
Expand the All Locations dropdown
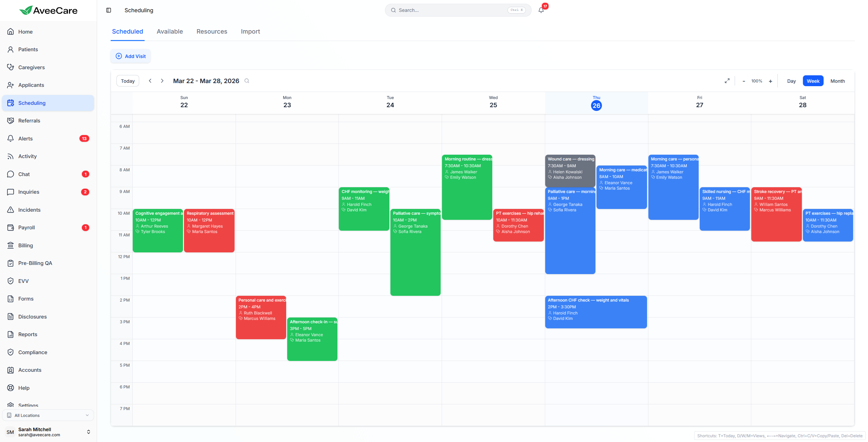pyautogui.click(x=48, y=415)
